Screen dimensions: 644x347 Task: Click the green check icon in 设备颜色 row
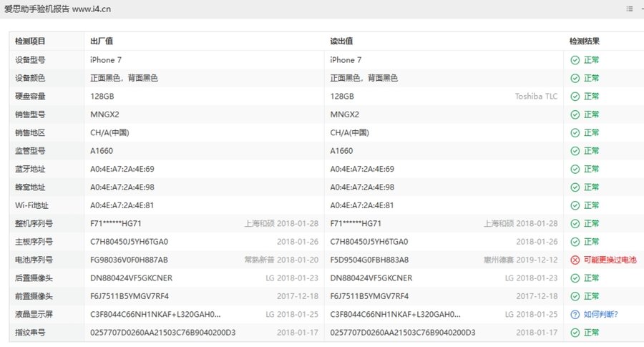[x=575, y=79]
